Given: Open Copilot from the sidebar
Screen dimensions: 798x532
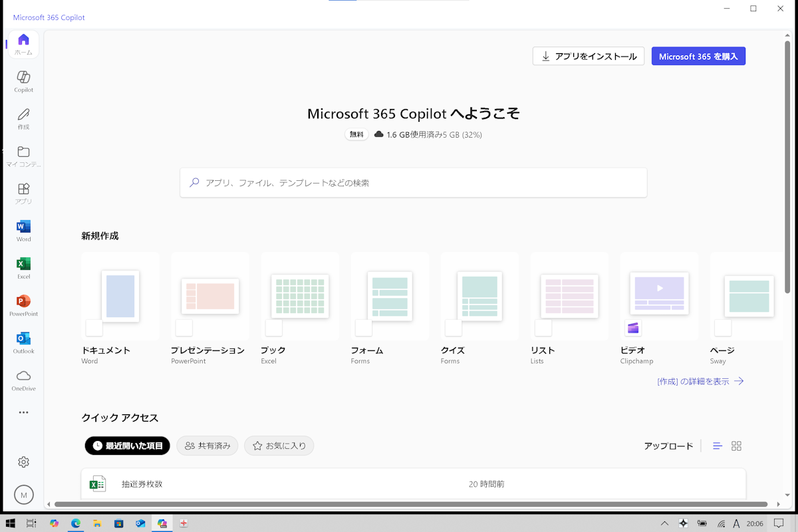Looking at the screenshot, I should point(23,82).
